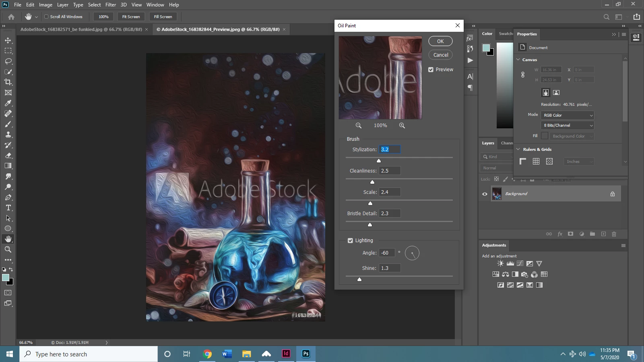Click the Fill Screen button
644x362 pixels.
[x=163, y=17]
